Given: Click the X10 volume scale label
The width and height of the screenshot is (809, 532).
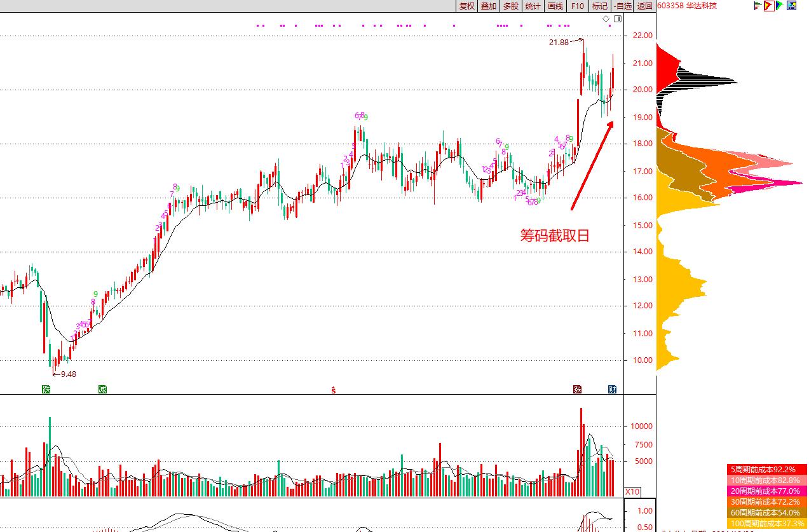Looking at the screenshot, I should pyautogui.click(x=632, y=491).
